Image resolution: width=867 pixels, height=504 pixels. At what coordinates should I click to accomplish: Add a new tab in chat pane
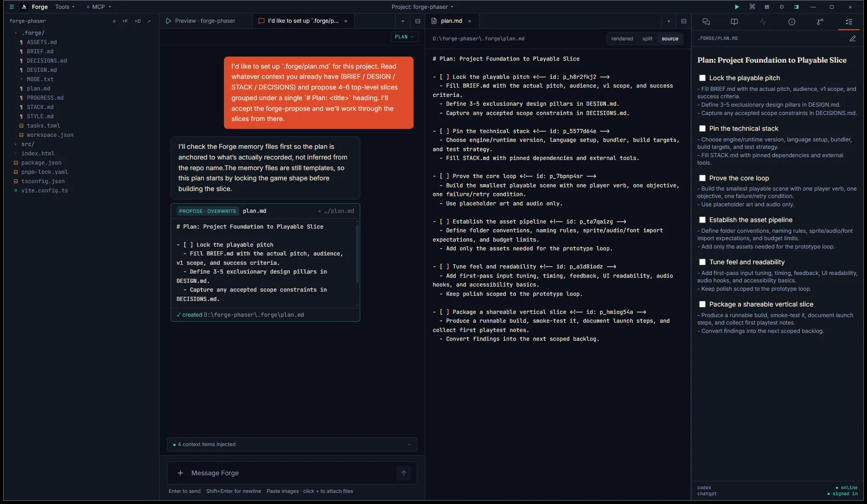[403, 21]
